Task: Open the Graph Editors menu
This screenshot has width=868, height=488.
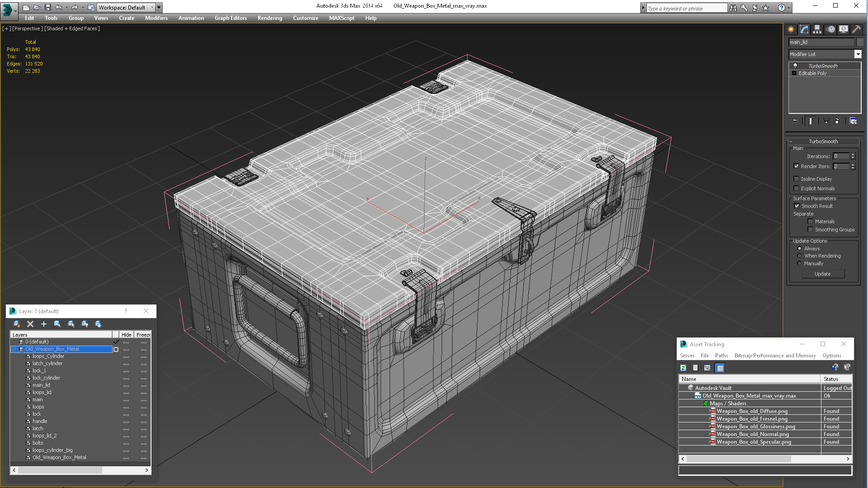Action: [231, 18]
